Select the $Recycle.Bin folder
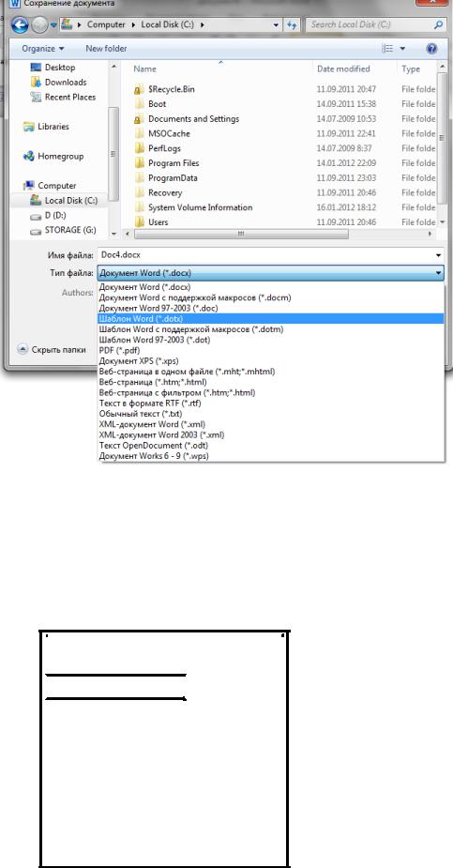Viewport: 453px width, 868px height. 172,89
